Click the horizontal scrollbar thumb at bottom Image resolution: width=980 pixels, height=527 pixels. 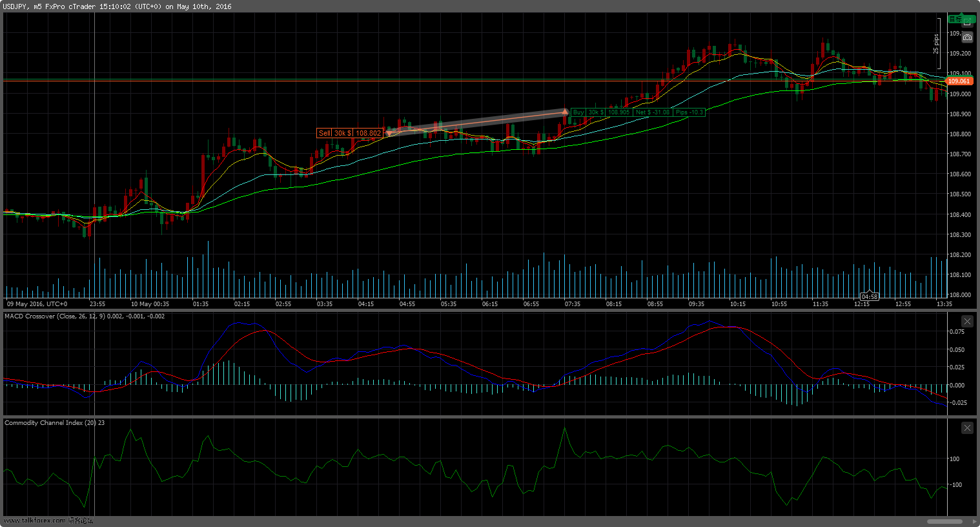point(945,521)
